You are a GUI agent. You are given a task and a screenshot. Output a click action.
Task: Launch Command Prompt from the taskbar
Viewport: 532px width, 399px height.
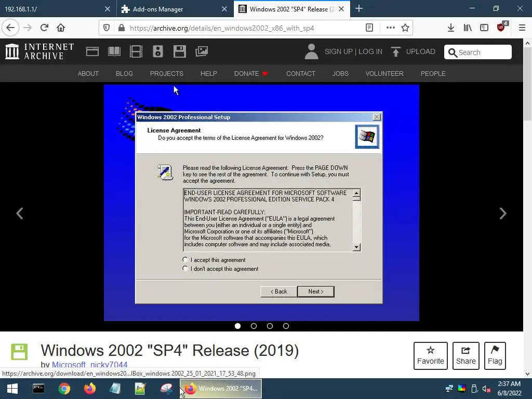tap(38, 389)
